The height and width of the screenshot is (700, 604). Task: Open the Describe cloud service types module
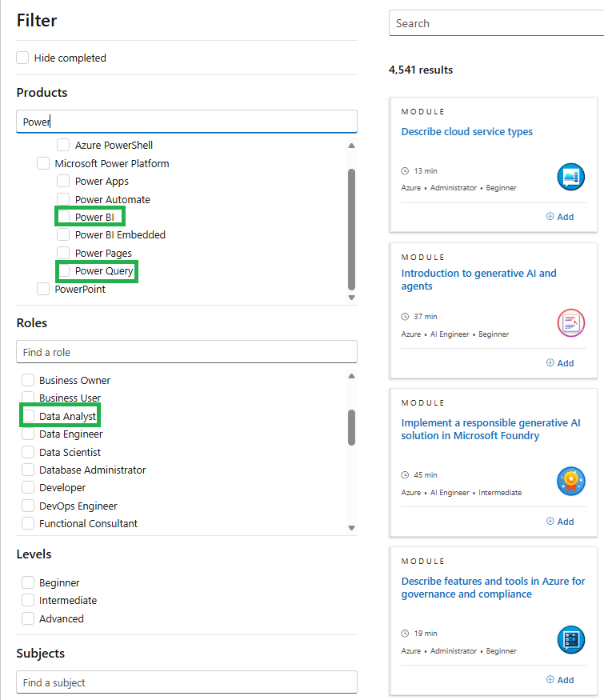(x=466, y=132)
